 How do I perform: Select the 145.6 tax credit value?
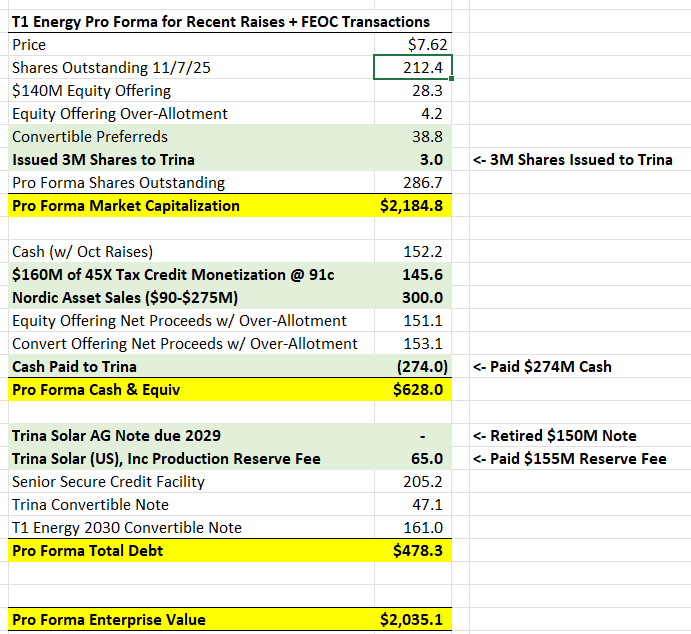(x=422, y=274)
